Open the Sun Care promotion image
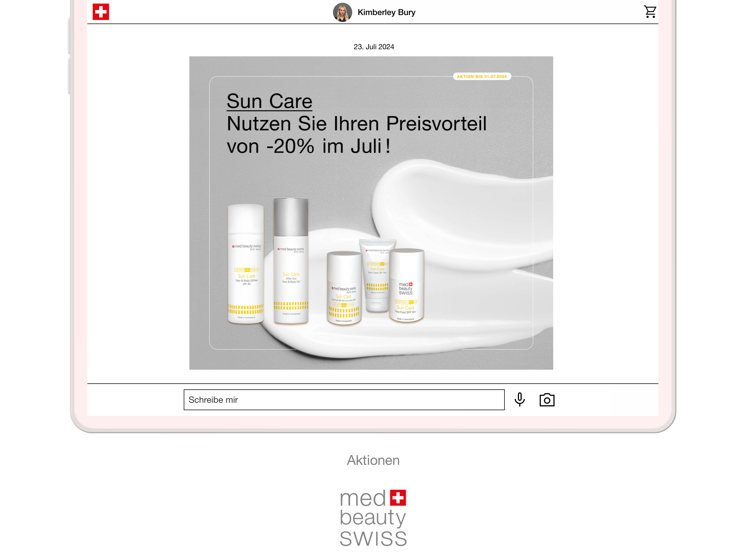The image size is (747, 560). pos(371,213)
